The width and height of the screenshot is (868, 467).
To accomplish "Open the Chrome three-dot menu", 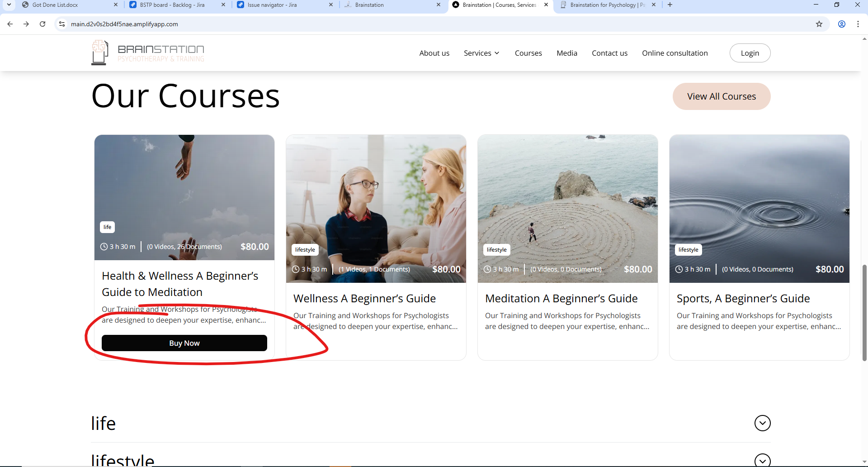I will pyautogui.click(x=858, y=24).
